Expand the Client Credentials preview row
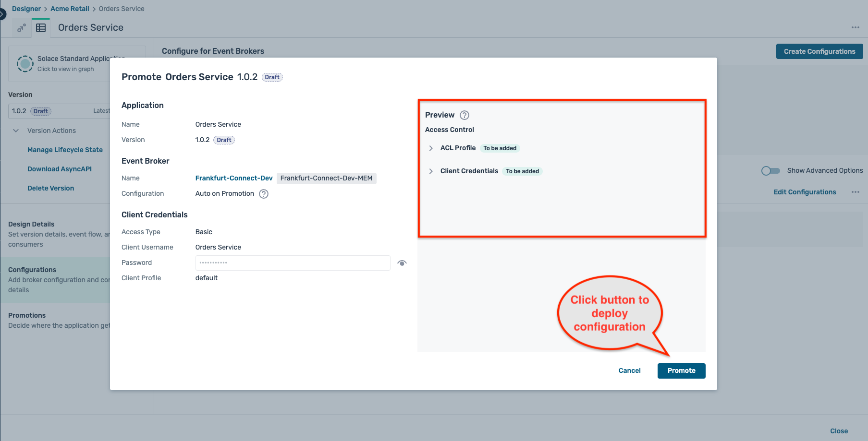Viewport: 868px width, 441px height. click(x=431, y=171)
